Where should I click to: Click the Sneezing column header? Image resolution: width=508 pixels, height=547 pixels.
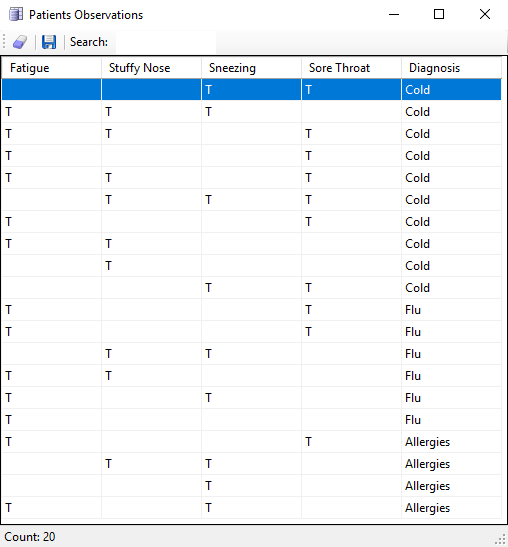pos(252,68)
